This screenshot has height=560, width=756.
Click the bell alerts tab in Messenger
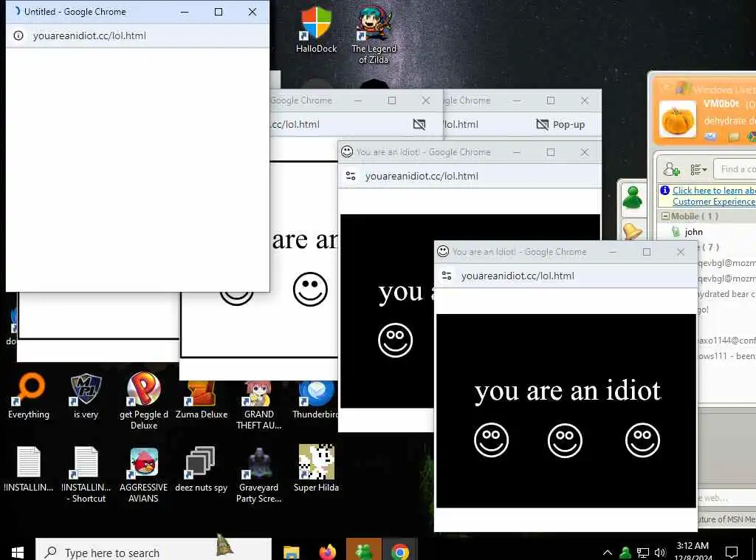[632, 231]
